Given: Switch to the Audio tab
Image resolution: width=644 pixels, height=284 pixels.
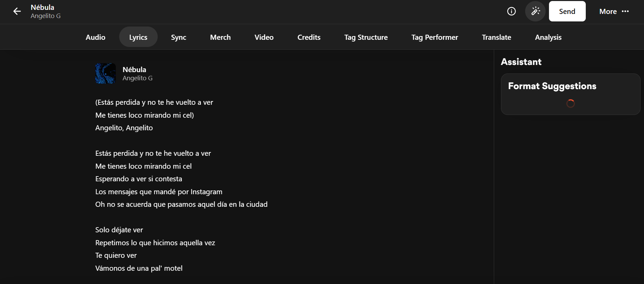Looking at the screenshot, I should (95, 37).
